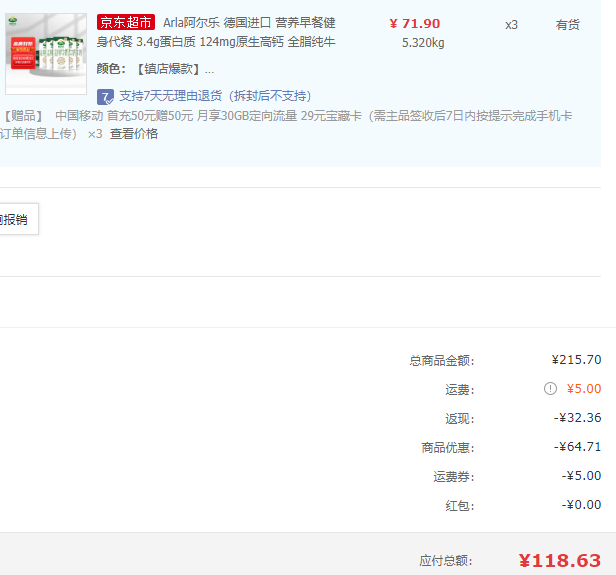Click the 报销 button
The width and height of the screenshot is (616, 575).
(x=18, y=219)
